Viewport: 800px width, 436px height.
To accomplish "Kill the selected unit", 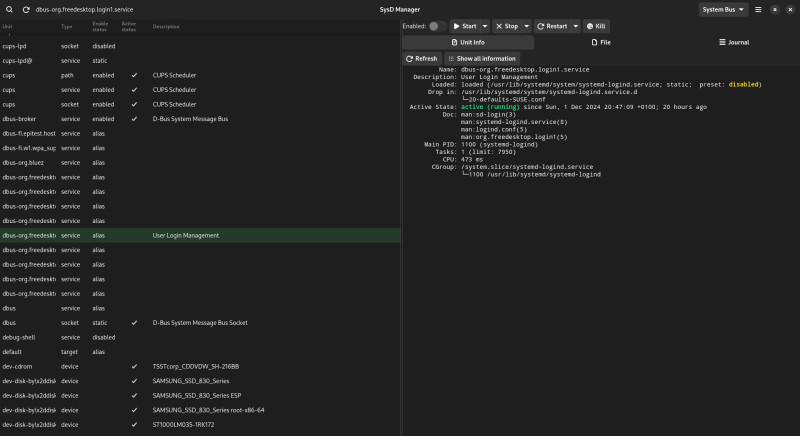I will (x=596, y=26).
